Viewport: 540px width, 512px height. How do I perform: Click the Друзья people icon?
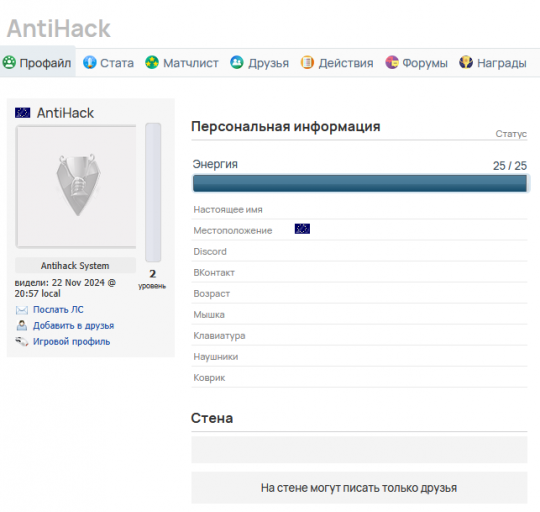237,62
